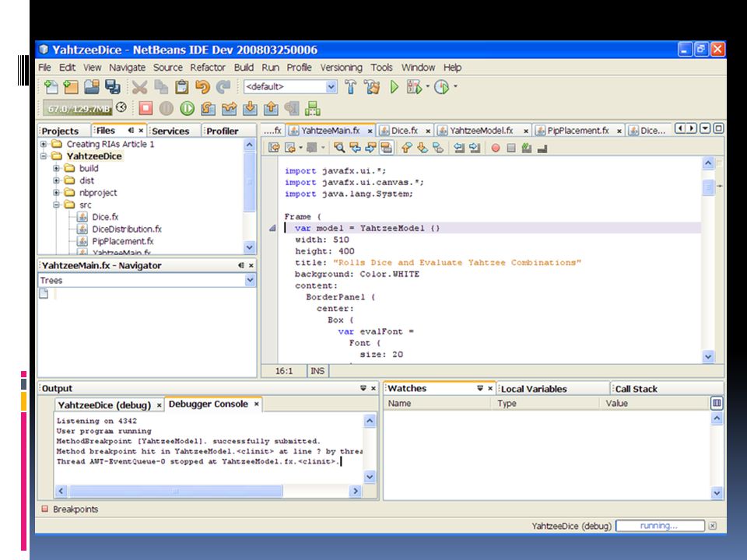
Task: Click the Next Bookmark editor icon
Action: coord(422,148)
